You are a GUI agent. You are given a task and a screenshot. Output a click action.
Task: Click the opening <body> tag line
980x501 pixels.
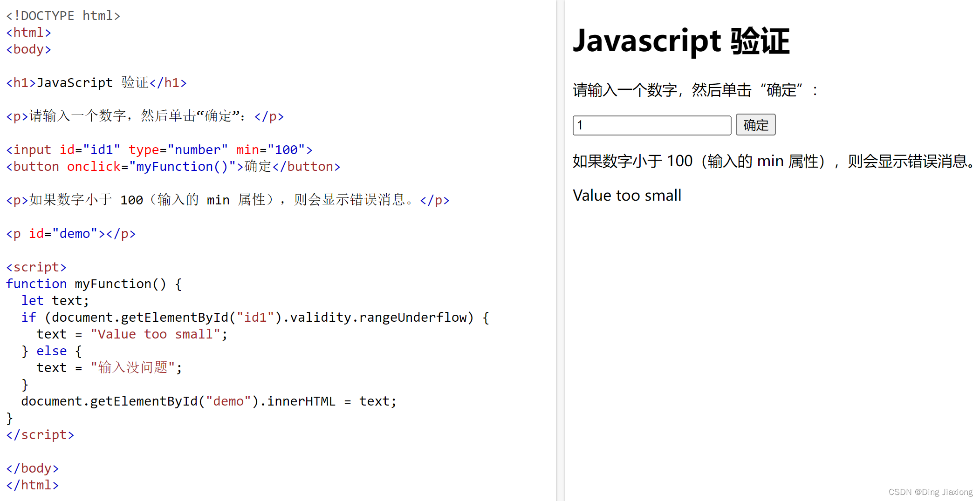coord(28,49)
